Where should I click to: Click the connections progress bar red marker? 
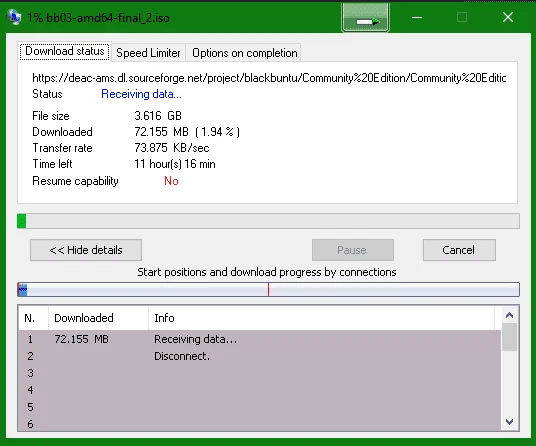click(x=268, y=289)
